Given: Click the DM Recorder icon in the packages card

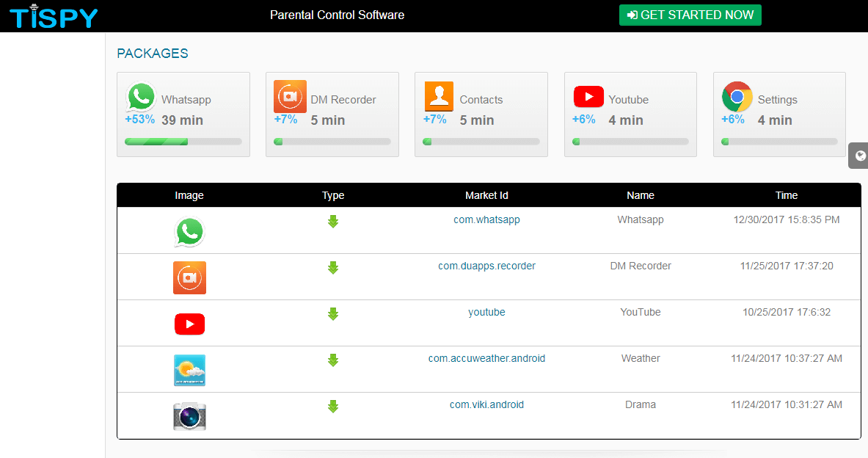Looking at the screenshot, I should 290,96.
